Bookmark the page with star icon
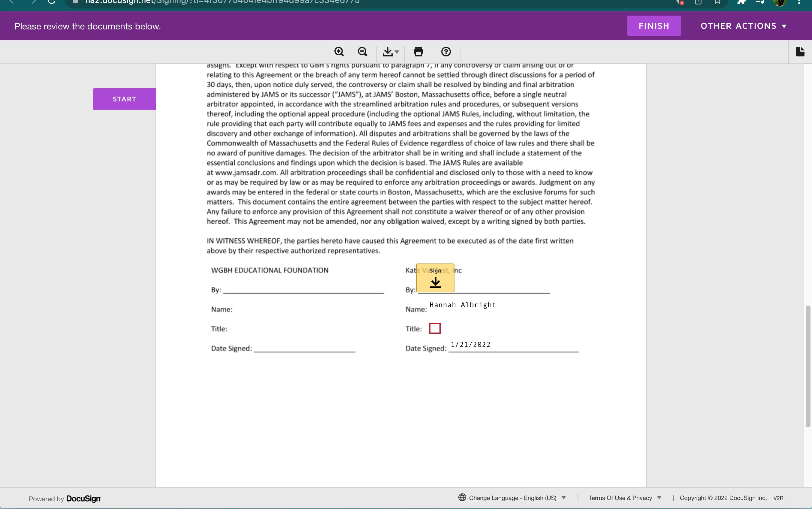Viewport: 812px width, 509px height. point(717,2)
